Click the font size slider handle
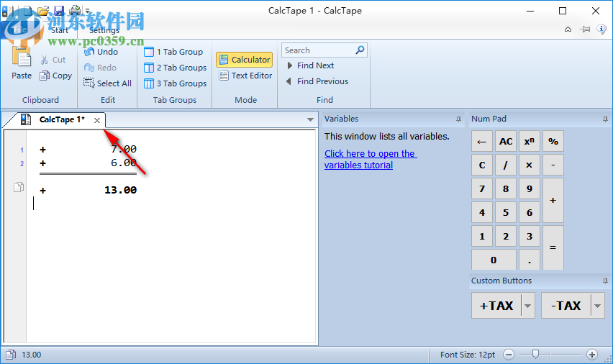 click(535, 354)
